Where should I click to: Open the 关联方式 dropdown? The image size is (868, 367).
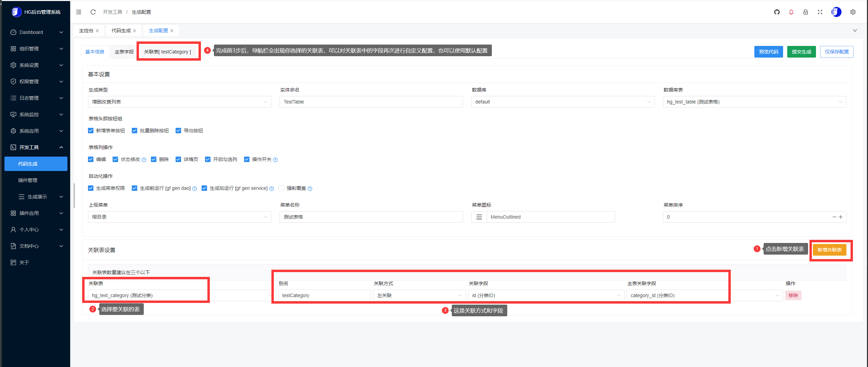(419, 295)
